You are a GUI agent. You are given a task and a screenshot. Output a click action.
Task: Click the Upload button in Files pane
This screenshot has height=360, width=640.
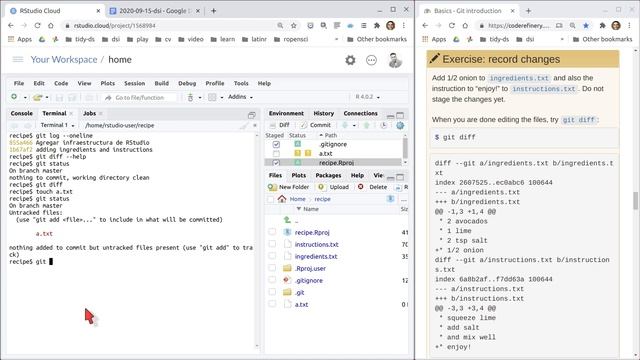tap(334, 187)
